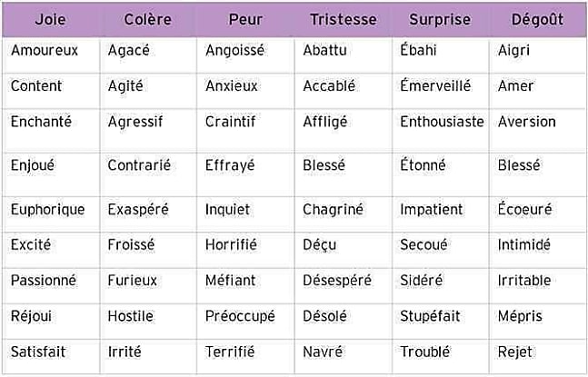Click the word Préoccupé
The width and height of the screenshot is (588, 377).
pos(240,317)
